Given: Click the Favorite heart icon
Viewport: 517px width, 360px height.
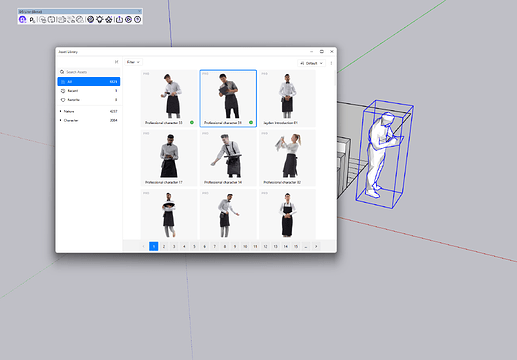Looking at the screenshot, I should (x=63, y=100).
